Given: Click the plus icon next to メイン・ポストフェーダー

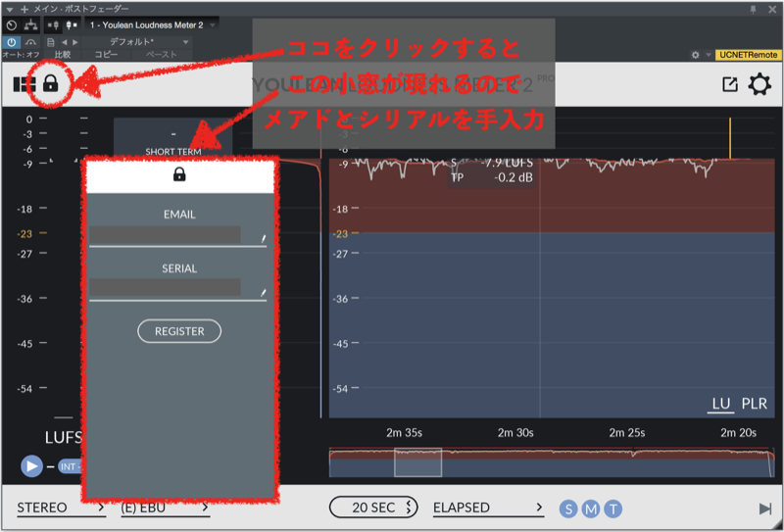Looking at the screenshot, I should [24, 9].
